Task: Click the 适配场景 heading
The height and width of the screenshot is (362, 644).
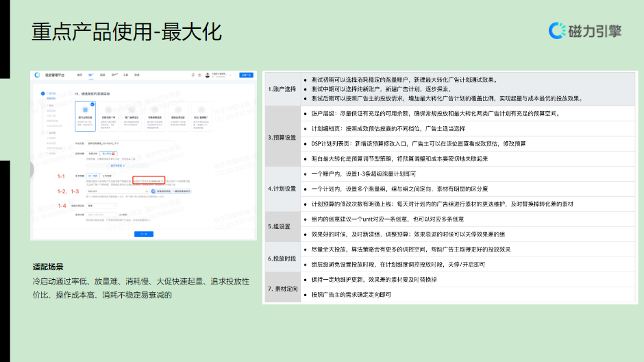Action: (x=48, y=267)
